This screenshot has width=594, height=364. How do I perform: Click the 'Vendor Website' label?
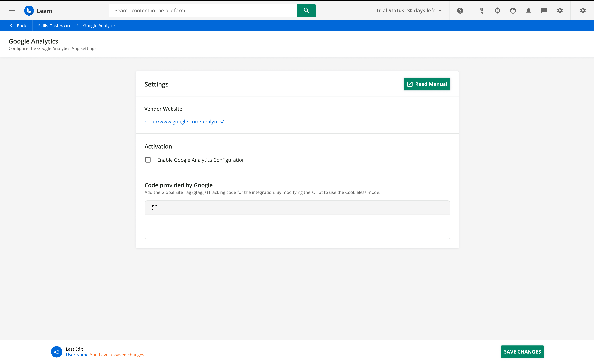[163, 109]
